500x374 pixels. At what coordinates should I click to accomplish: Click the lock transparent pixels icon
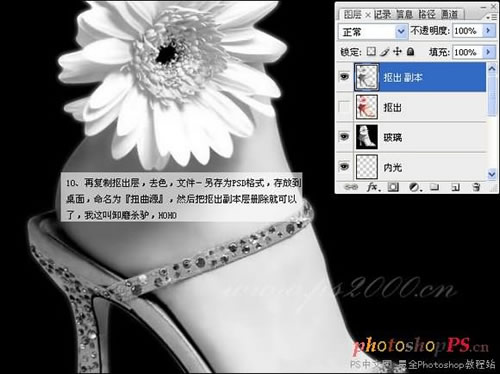tap(371, 51)
